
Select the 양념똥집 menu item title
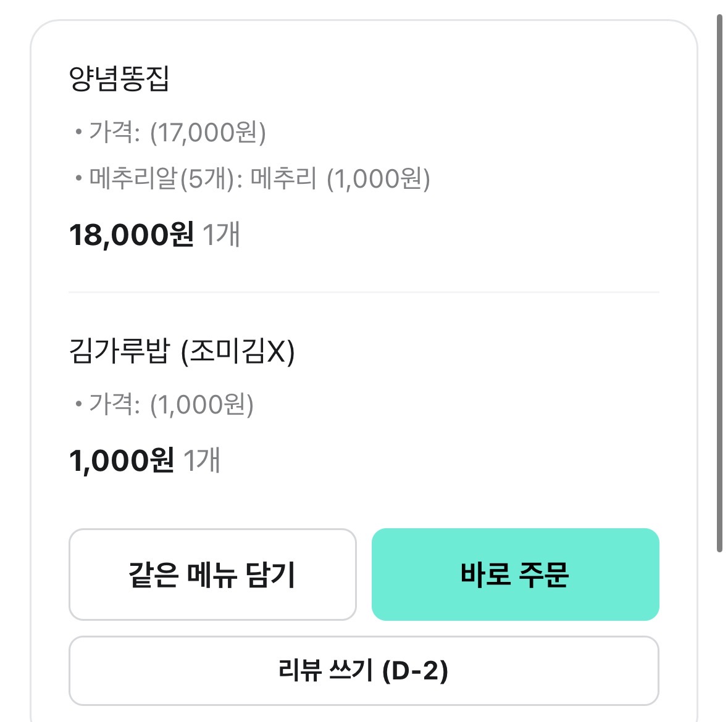(x=119, y=79)
